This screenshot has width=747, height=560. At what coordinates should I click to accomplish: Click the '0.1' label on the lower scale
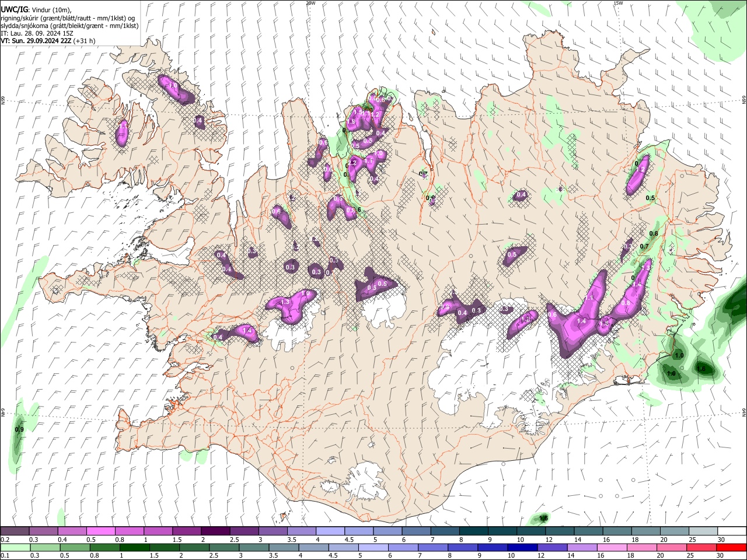click(5, 556)
